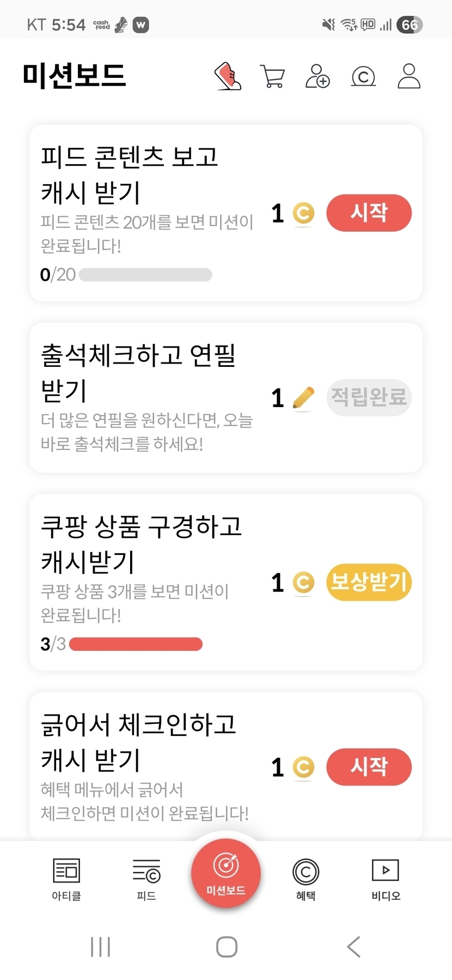Switch to the 아티클 tab
The image size is (452, 980).
[x=66, y=879]
